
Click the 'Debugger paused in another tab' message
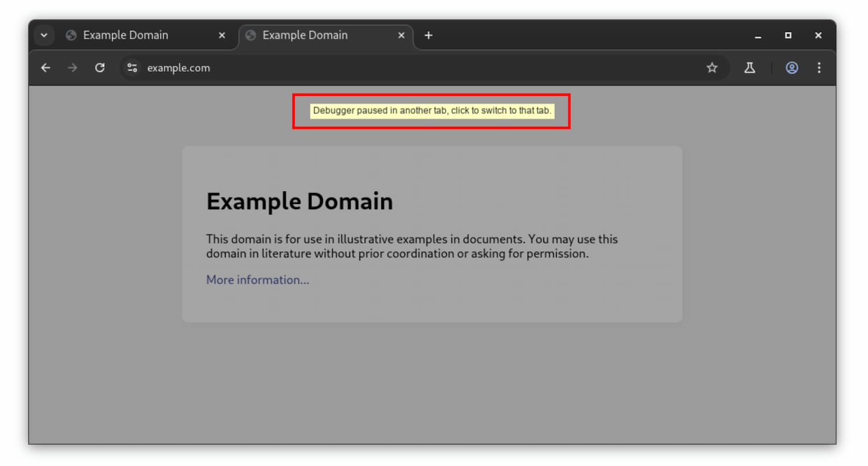[432, 110]
